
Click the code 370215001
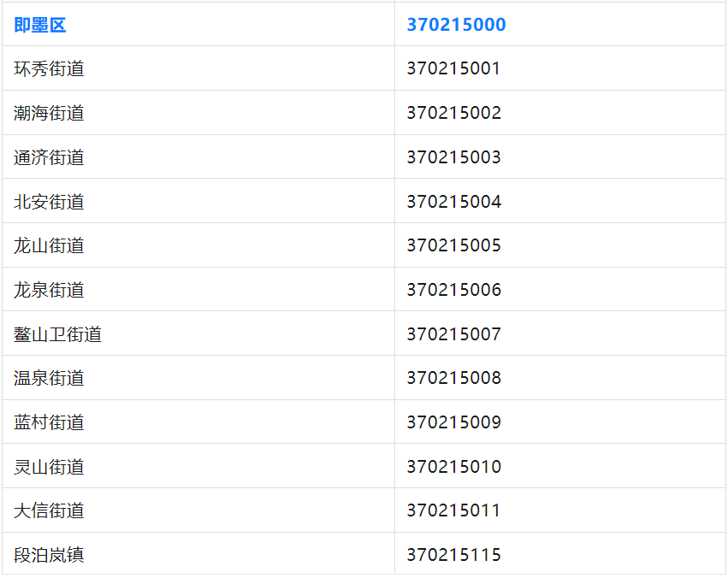click(453, 69)
